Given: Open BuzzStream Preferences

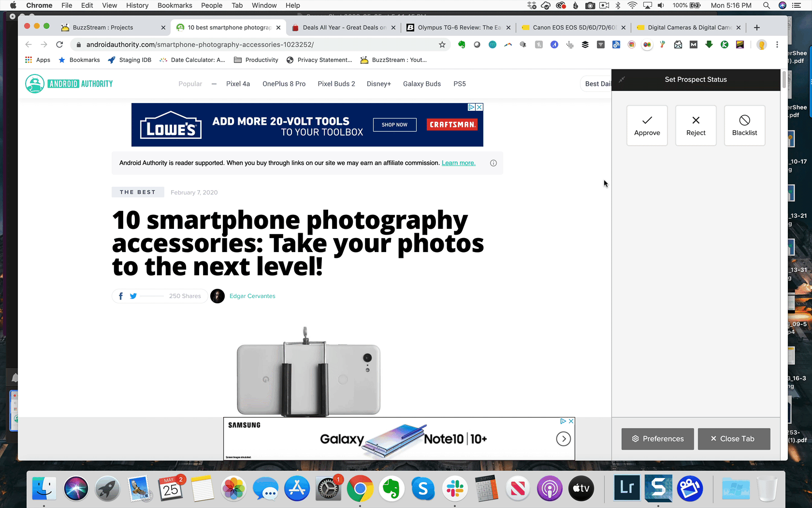Looking at the screenshot, I should point(657,439).
